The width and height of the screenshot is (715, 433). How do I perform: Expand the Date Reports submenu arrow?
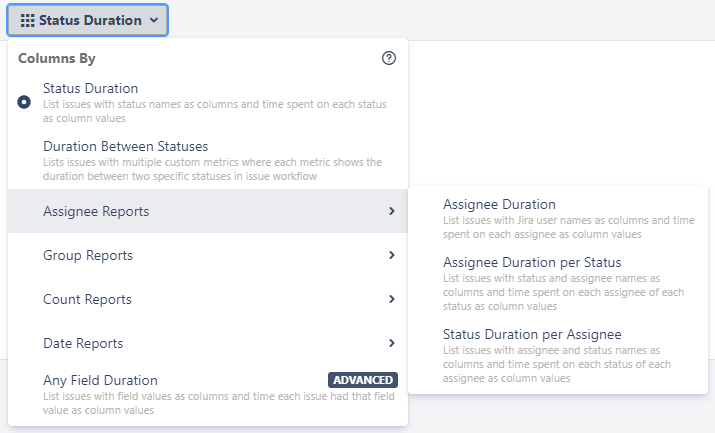click(x=391, y=343)
